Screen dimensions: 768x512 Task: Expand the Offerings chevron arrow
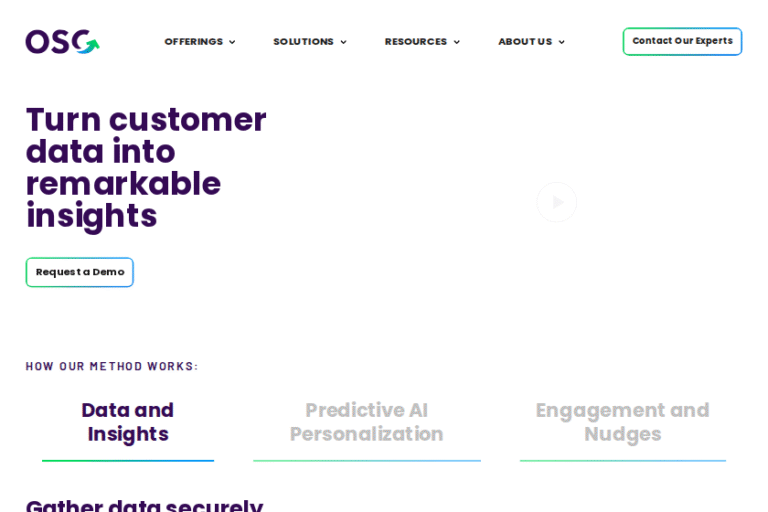[x=232, y=42]
